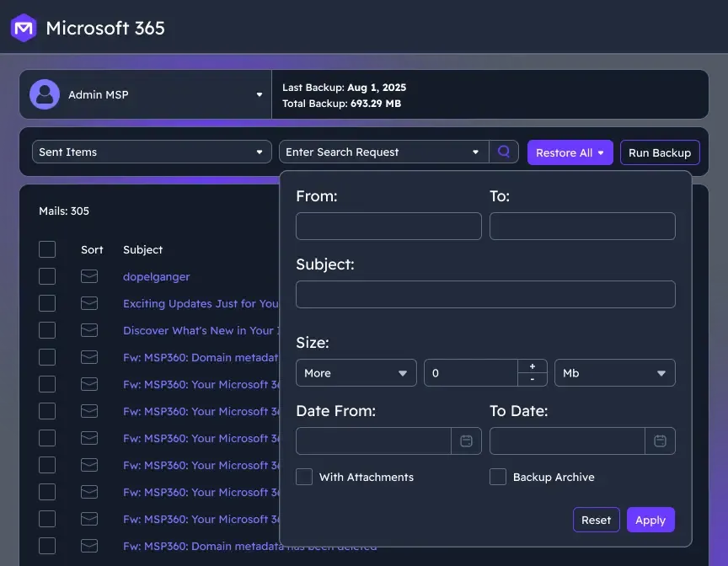This screenshot has height=566, width=728.
Task: Open the To Date calendar picker
Action: point(660,441)
